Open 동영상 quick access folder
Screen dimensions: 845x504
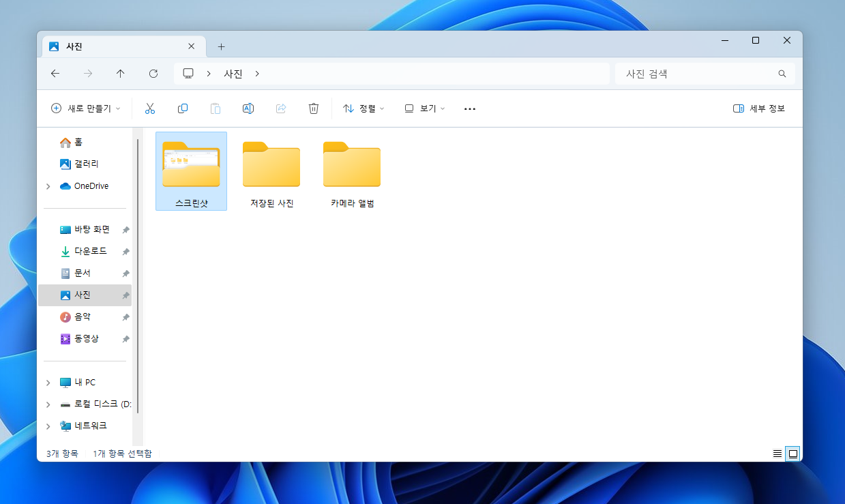[85, 338]
